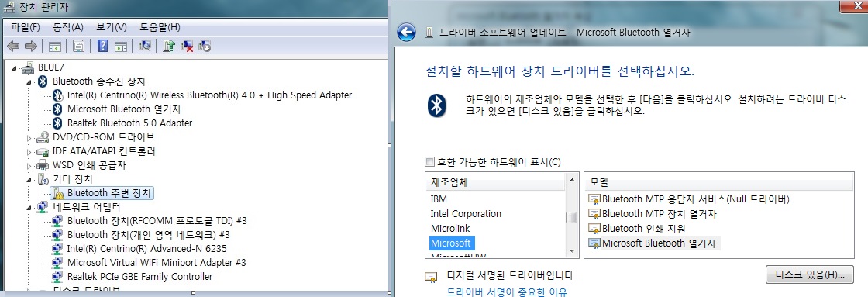Click the 모델 column header
The image size is (868, 297).
[x=718, y=182]
